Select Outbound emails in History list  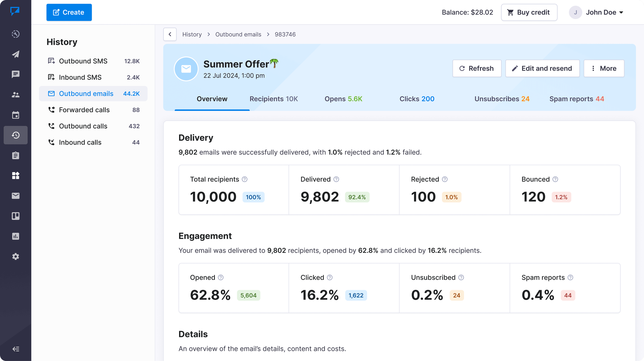[x=93, y=94]
